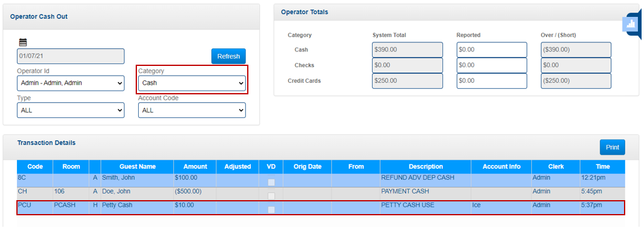Click the Amount column header
644x231 pixels.
[x=195, y=166]
